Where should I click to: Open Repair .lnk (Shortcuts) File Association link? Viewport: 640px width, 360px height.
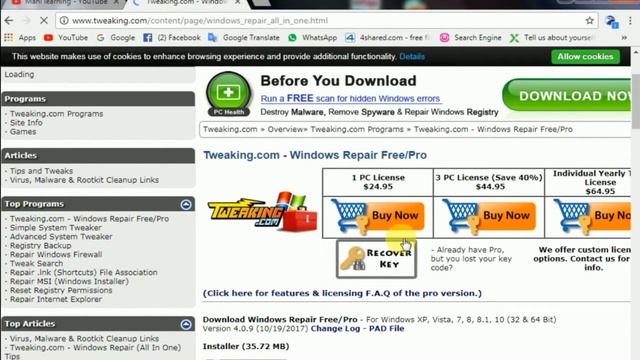(x=83, y=272)
